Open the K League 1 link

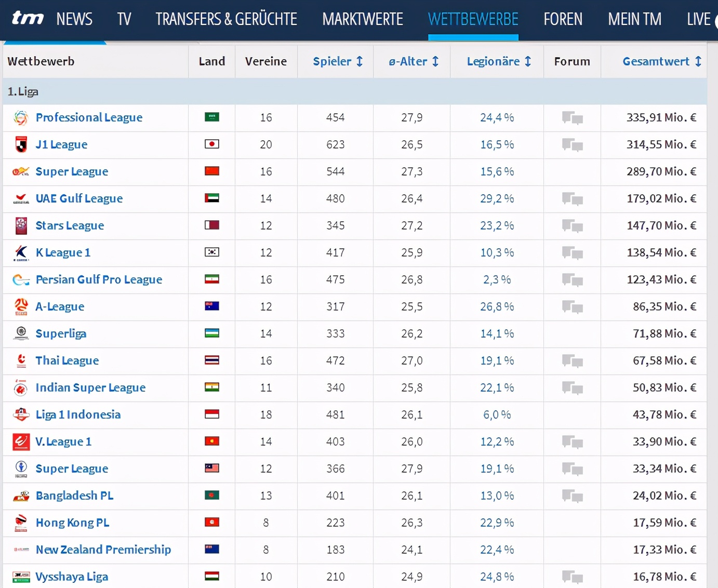[63, 252]
